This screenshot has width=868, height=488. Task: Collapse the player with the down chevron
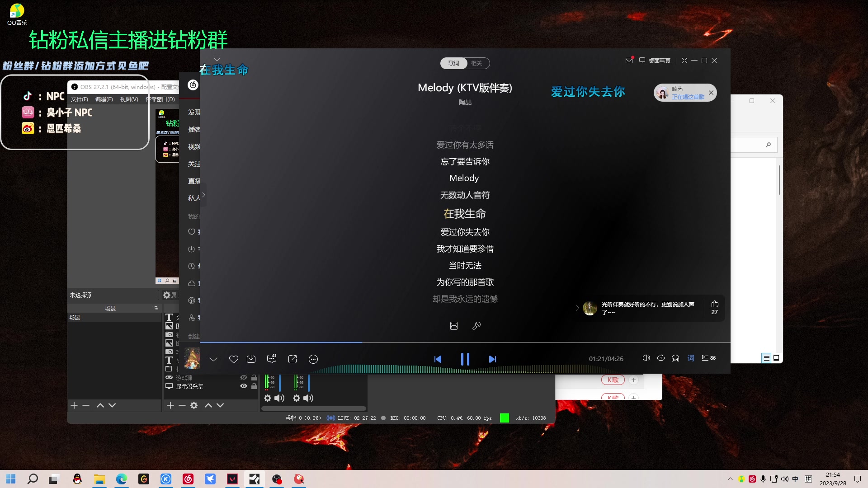(213, 359)
